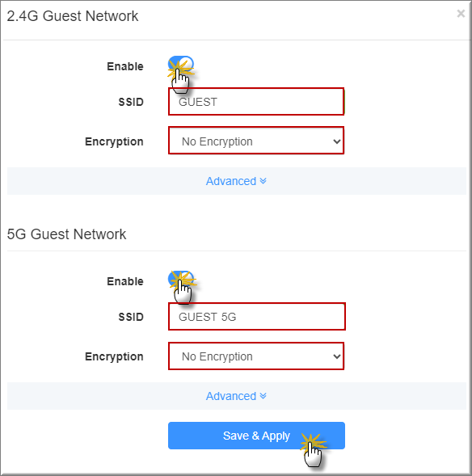The width and height of the screenshot is (472, 476).
Task: Click the Encryption label in 5G section
Action: tap(114, 356)
